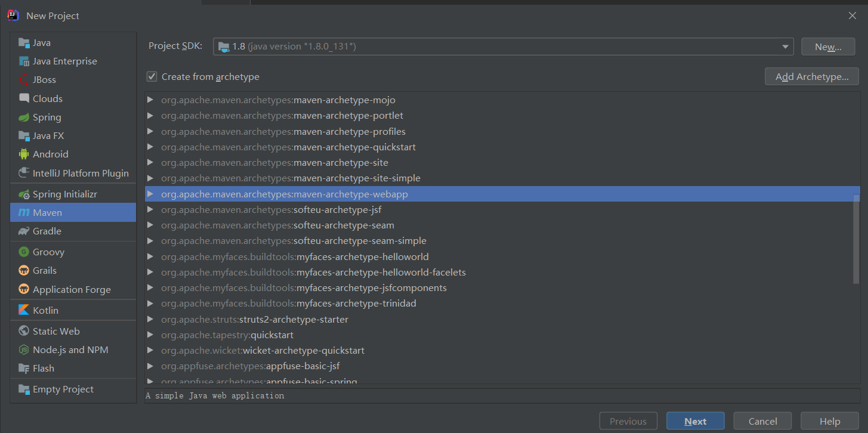Expand the maven-archetype-quickstart node
The image size is (868, 433).
tap(150, 147)
